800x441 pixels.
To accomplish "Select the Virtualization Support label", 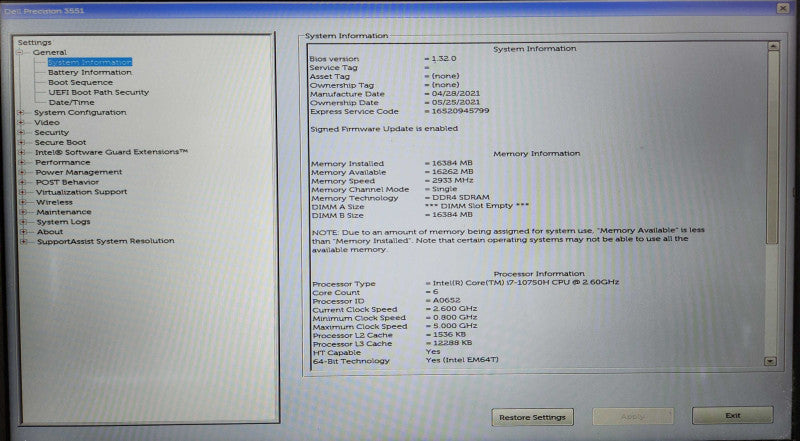I will pos(81,192).
